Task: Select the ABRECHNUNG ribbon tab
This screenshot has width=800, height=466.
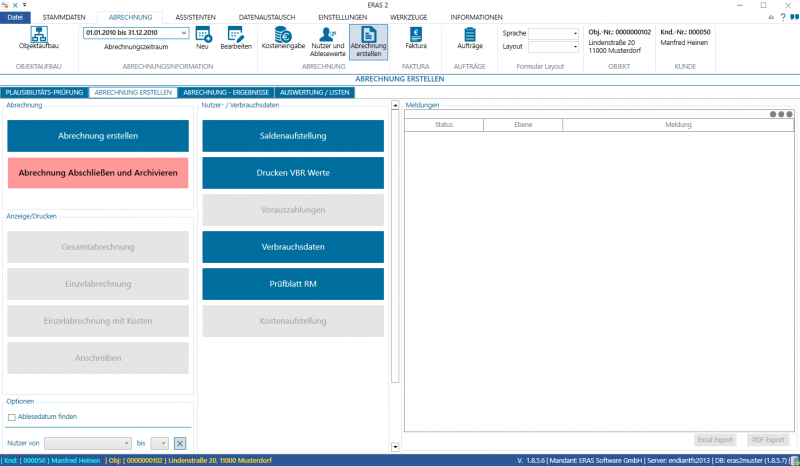Action: [130, 17]
